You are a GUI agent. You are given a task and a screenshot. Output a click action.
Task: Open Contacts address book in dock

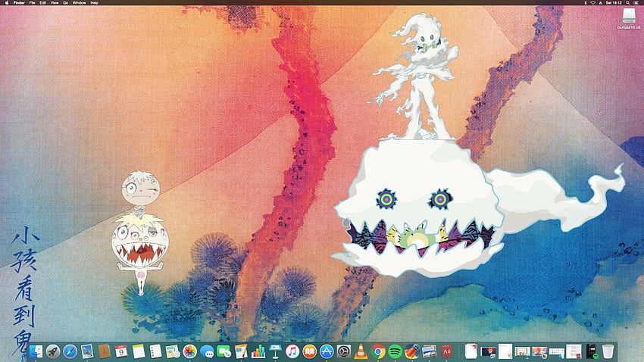[x=105, y=351]
